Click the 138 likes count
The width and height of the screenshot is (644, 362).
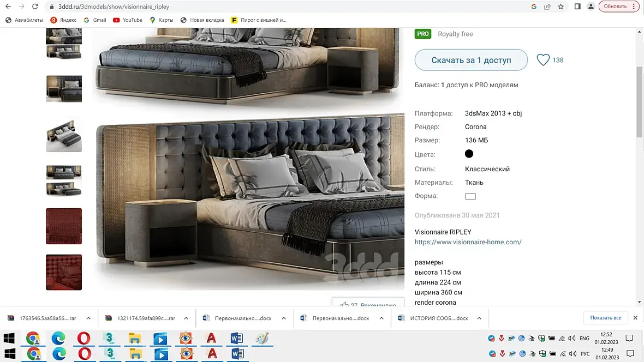coord(558,60)
